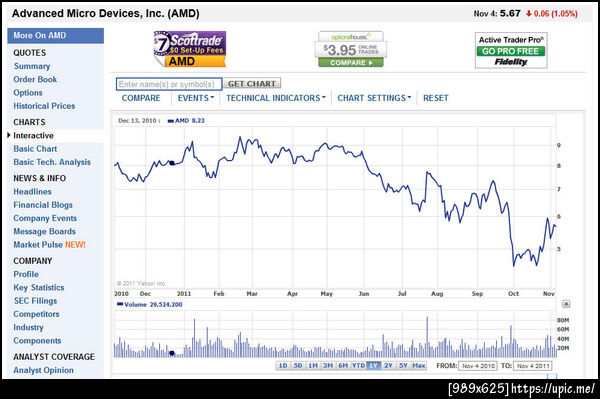Open the Components link

pyautogui.click(x=37, y=340)
